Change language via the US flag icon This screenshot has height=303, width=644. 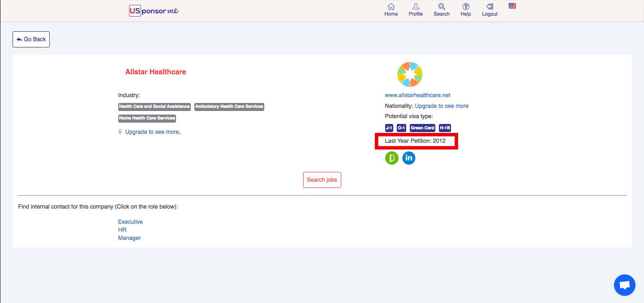pos(512,6)
